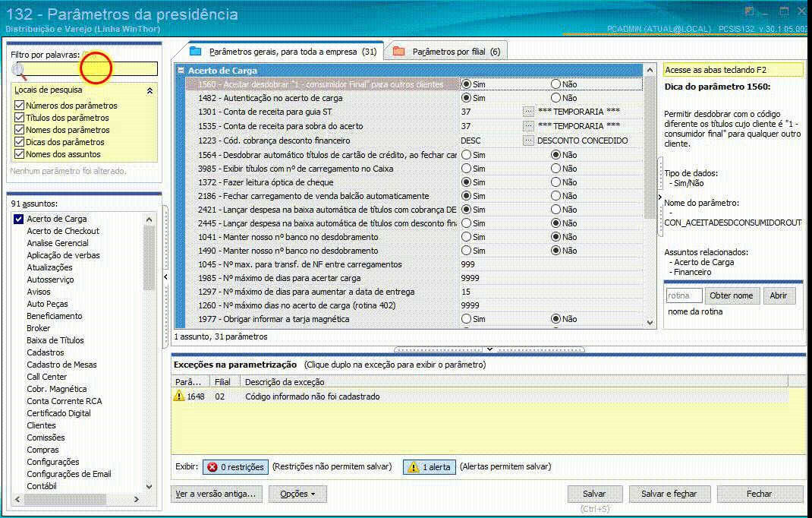
Task: Collapse the bottom exceptions panel chevron
Action: [489, 349]
